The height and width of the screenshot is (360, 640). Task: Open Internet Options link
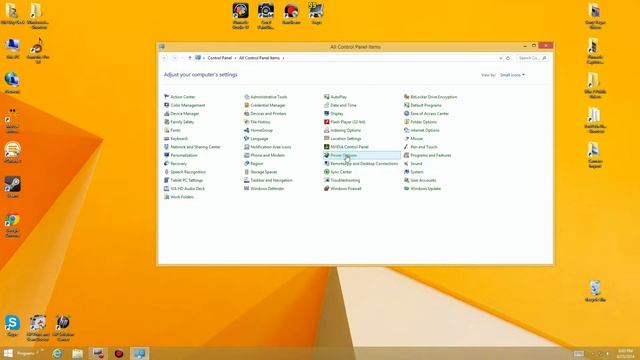point(425,130)
